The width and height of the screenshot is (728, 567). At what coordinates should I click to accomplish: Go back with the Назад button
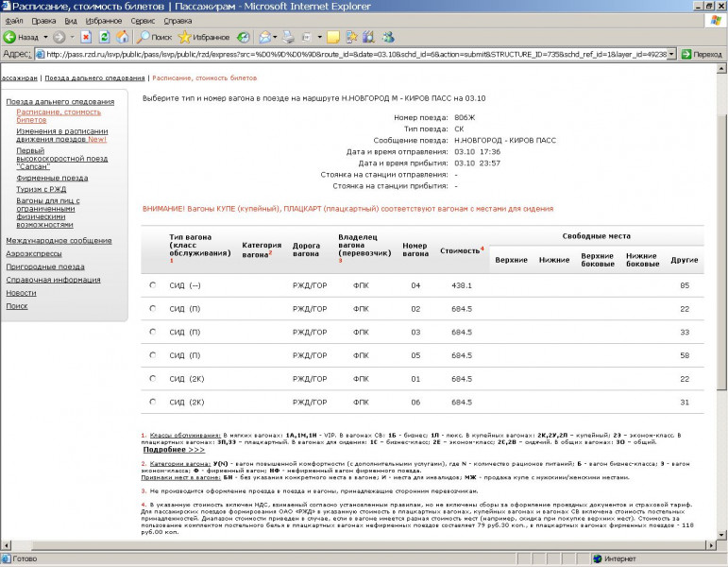coord(21,37)
